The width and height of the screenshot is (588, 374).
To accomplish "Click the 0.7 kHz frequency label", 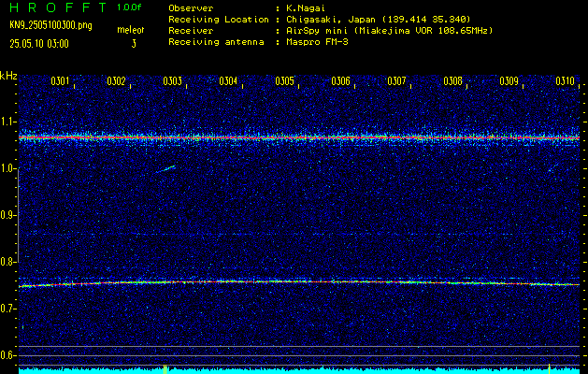I will coord(7,309).
